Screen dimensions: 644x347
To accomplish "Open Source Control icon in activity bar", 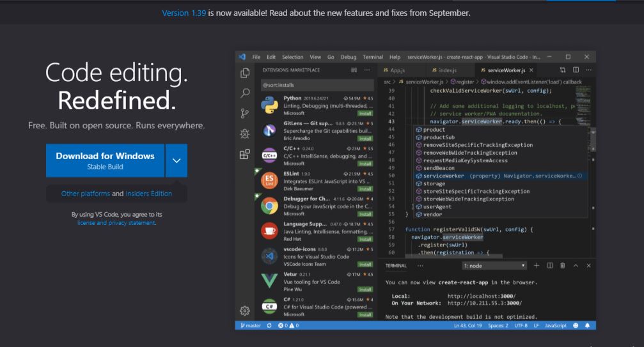I will (x=245, y=113).
